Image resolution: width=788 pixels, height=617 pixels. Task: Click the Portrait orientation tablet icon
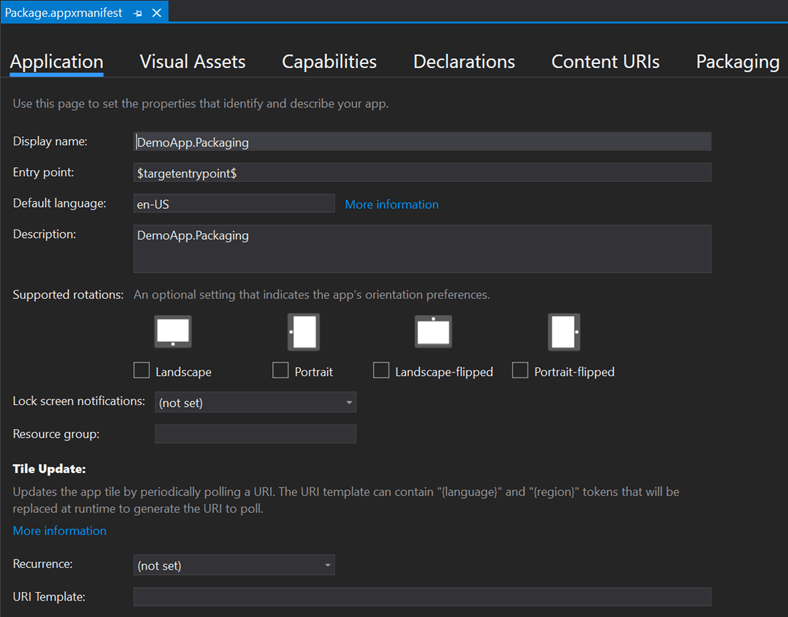pyautogui.click(x=304, y=331)
